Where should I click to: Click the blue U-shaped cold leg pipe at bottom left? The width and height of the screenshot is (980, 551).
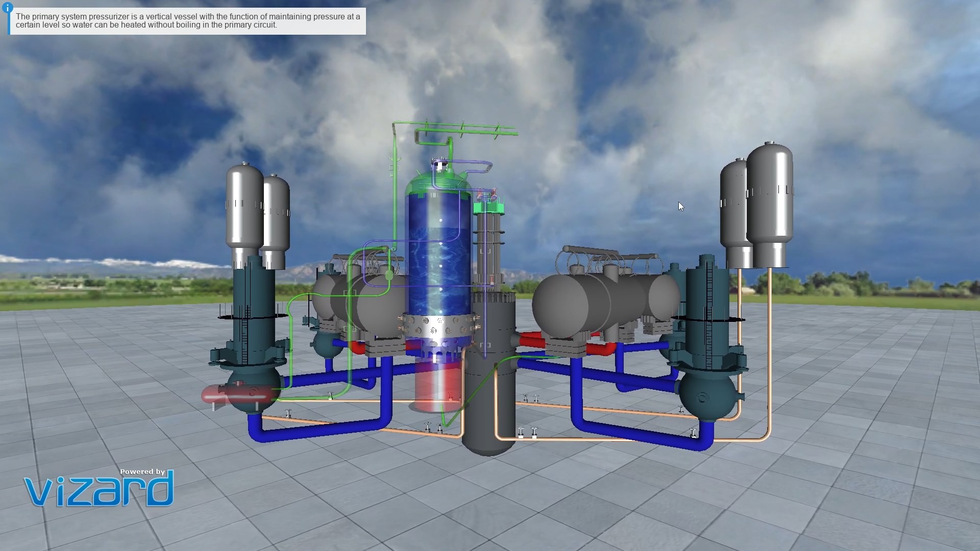coord(316,431)
